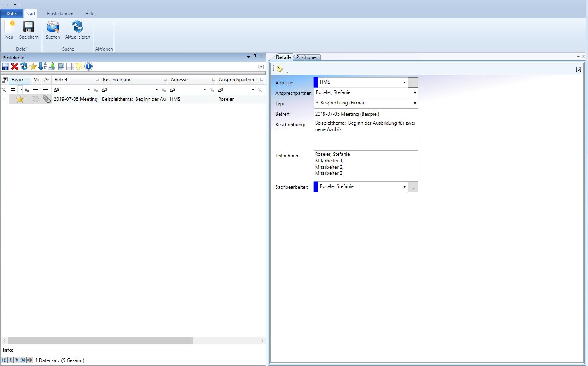Toggle pin on Beschreibung column header

pyautogui.click(x=165, y=80)
